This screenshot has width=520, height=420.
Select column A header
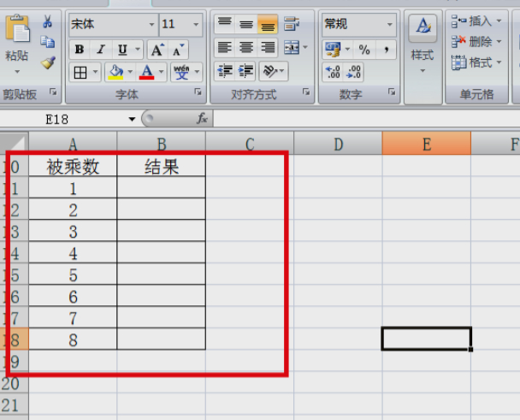[x=73, y=144]
